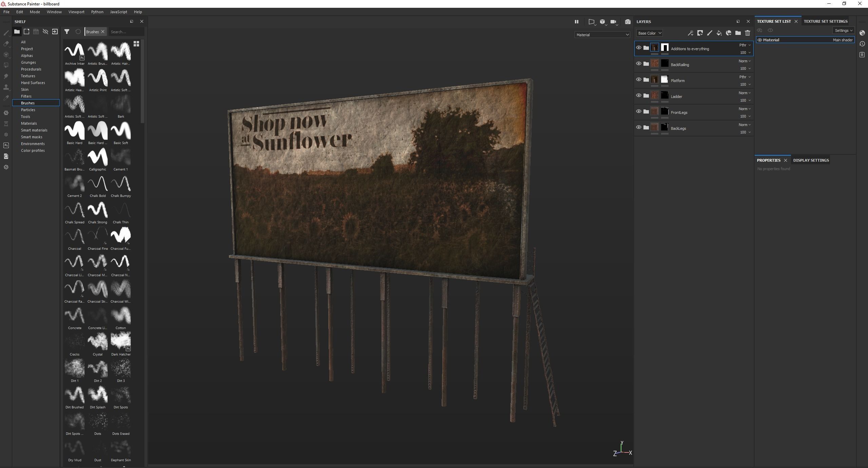868x468 pixels.
Task: Click the Export to Photoshop icon
Action: point(6,145)
